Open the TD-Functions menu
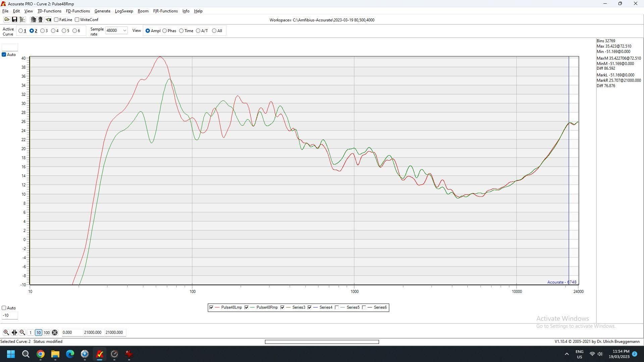The image size is (644, 362). (x=49, y=11)
